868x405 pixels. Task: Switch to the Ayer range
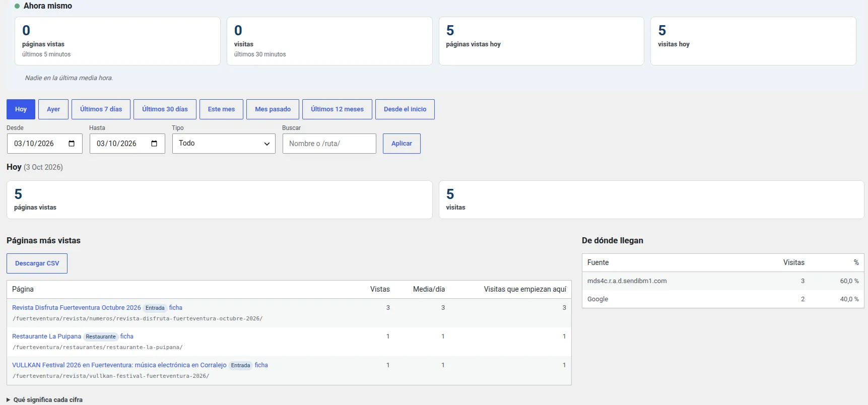(53, 109)
